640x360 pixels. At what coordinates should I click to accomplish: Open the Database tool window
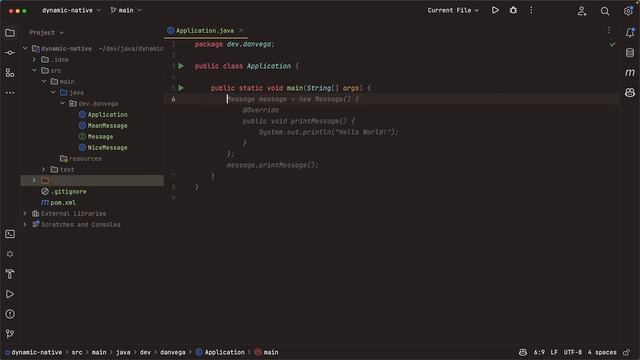tap(630, 53)
